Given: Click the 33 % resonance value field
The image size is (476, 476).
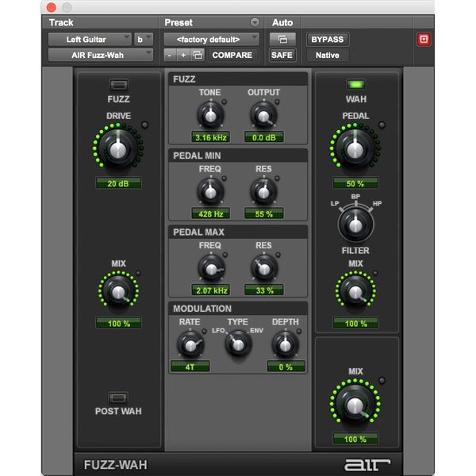Looking at the screenshot, I should coord(264,290).
